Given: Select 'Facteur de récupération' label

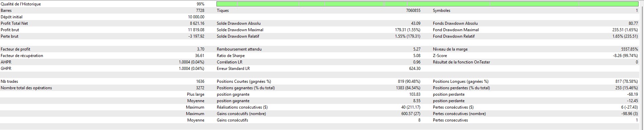Looking at the screenshot, I should [x=22, y=56].
